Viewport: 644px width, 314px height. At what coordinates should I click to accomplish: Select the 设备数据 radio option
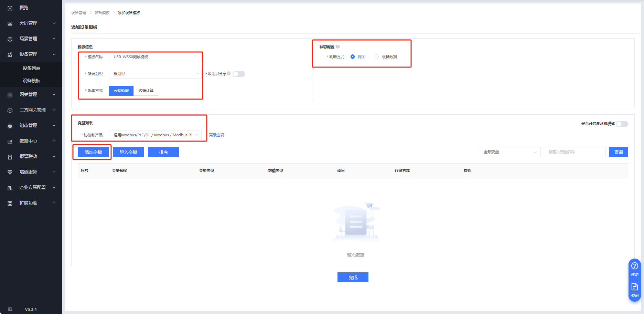click(x=377, y=57)
